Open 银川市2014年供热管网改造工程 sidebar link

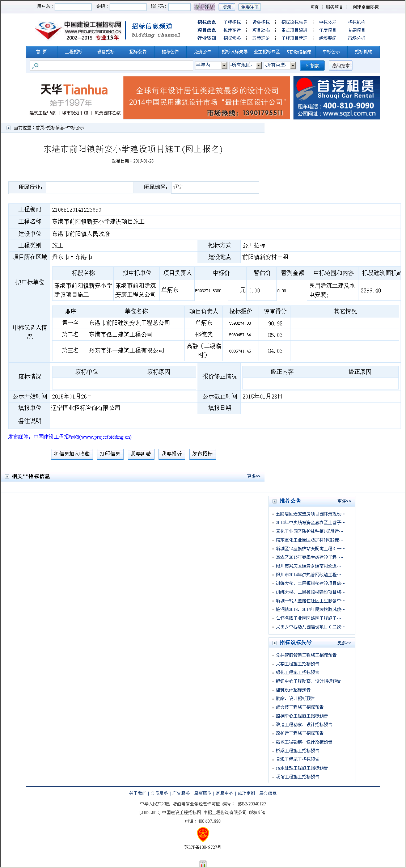(x=309, y=575)
